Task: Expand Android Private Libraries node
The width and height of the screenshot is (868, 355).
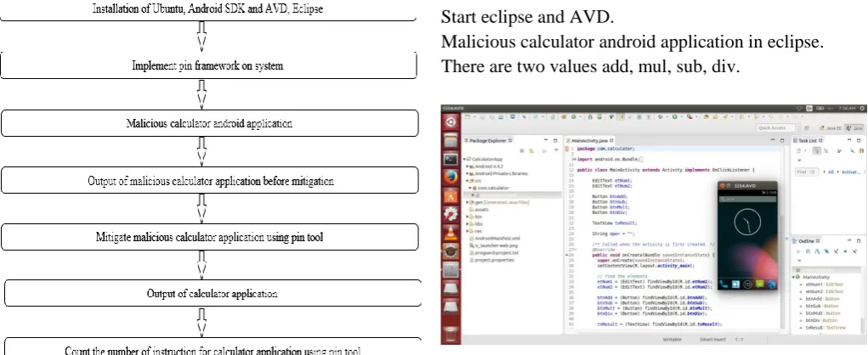Action: pyautogui.click(x=468, y=173)
